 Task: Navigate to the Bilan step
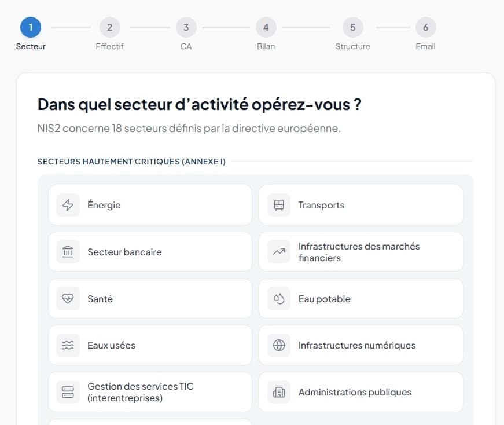point(266,27)
